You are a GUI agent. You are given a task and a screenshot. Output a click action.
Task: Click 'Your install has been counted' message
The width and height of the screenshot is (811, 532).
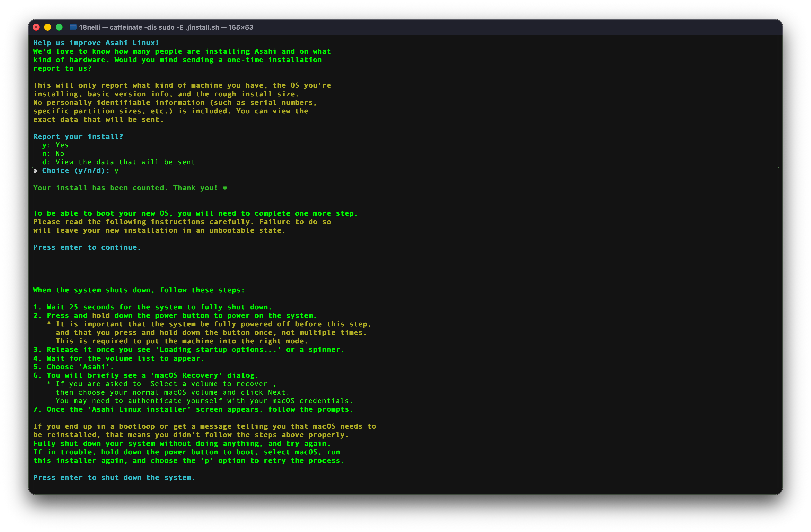click(x=125, y=188)
